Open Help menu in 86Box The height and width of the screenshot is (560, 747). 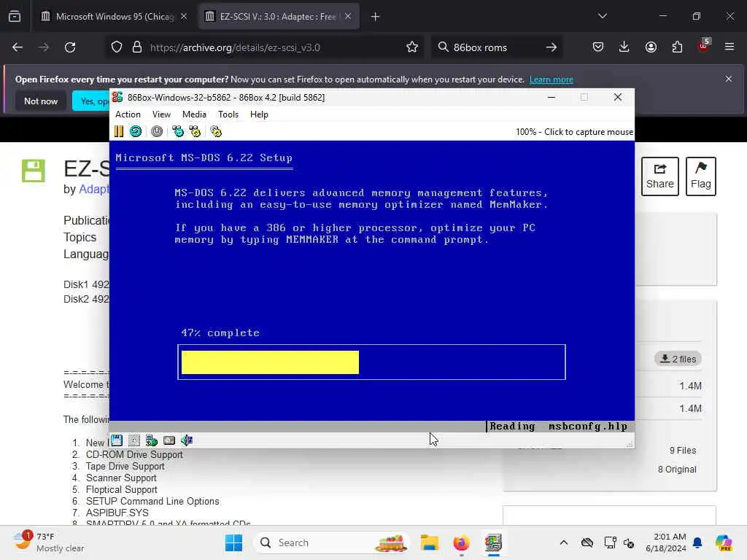(x=259, y=114)
